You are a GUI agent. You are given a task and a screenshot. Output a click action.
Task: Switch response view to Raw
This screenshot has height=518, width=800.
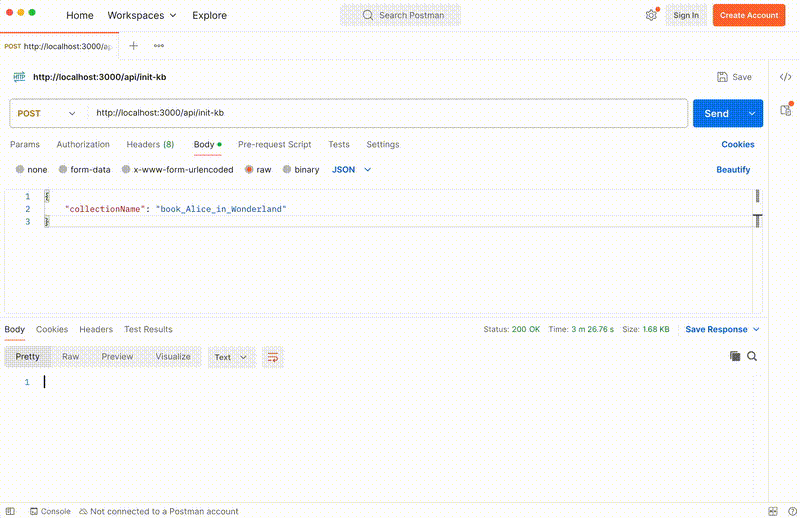[70, 357]
